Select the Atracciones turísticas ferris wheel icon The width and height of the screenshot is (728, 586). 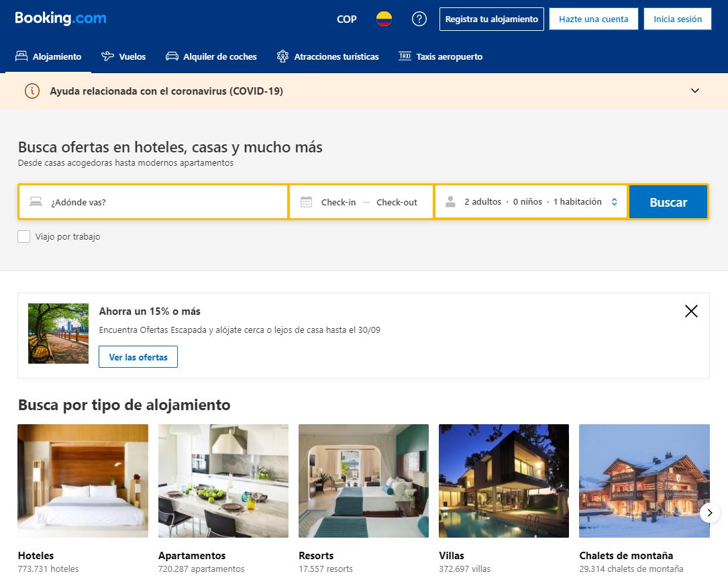(282, 56)
